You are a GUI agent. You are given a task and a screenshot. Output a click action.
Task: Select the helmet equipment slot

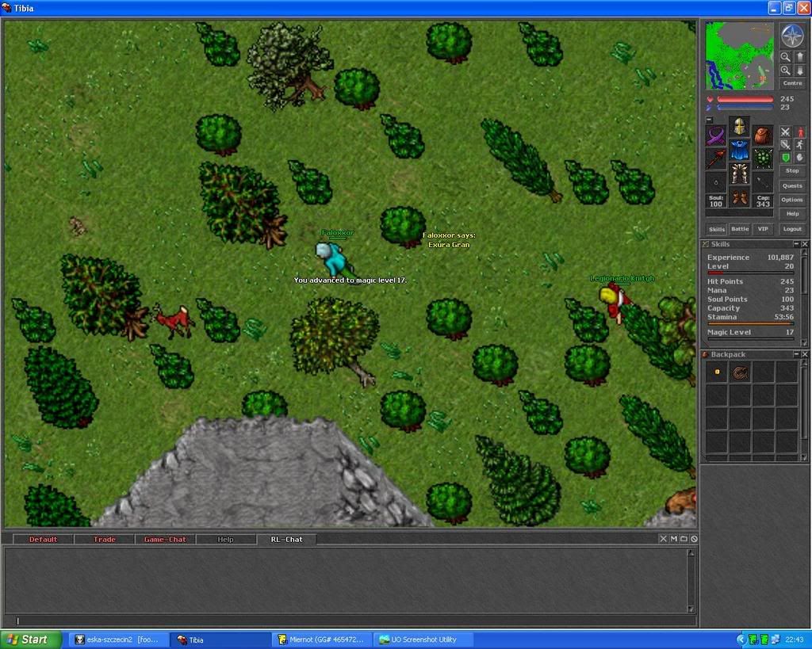(x=740, y=126)
